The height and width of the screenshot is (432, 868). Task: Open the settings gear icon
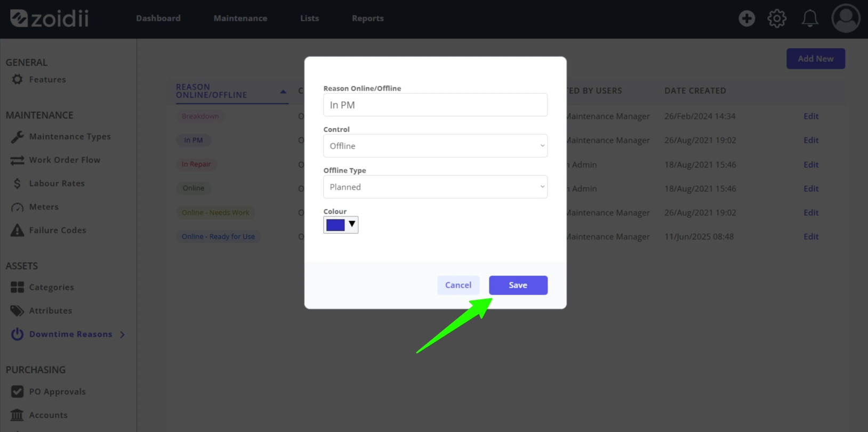click(777, 18)
